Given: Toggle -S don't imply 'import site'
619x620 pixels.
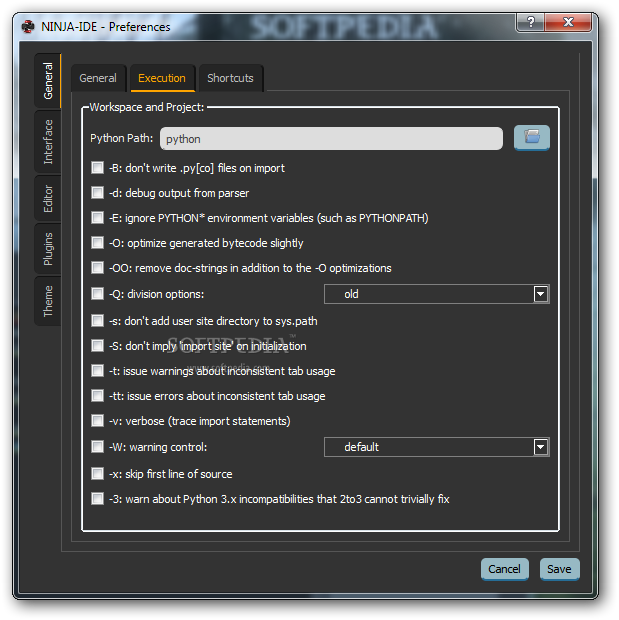Looking at the screenshot, I should [97, 346].
